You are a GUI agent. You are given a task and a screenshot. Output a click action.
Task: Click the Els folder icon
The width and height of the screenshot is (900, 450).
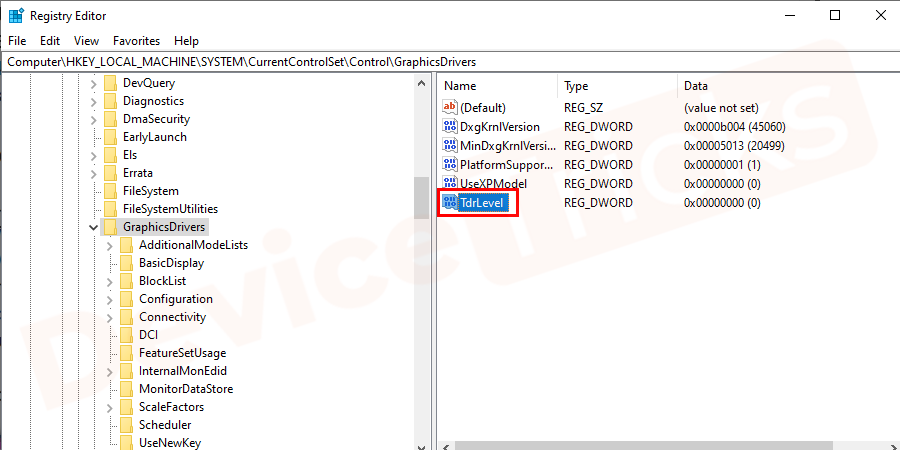[x=110, y=155]
